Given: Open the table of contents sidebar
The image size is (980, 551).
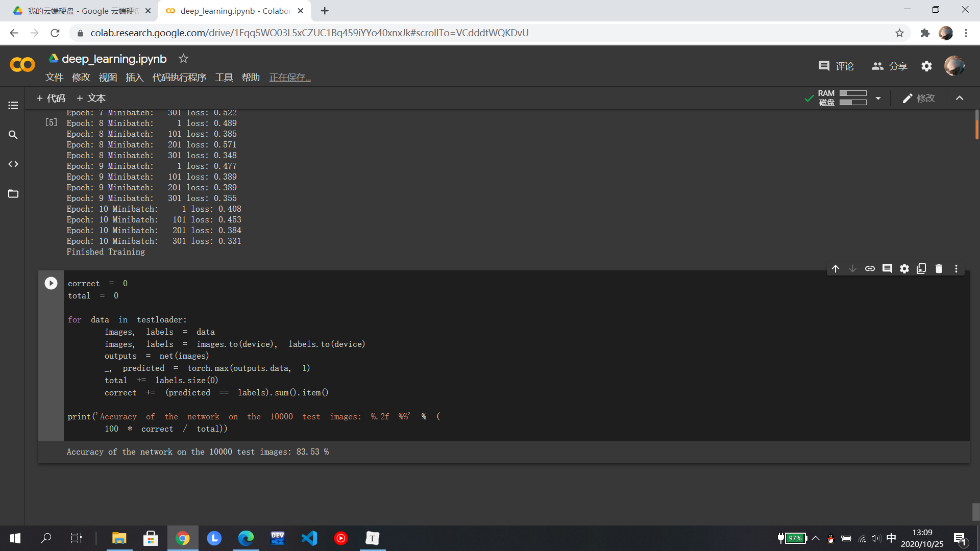Looking at the screenshot, I should pos(13,106).
